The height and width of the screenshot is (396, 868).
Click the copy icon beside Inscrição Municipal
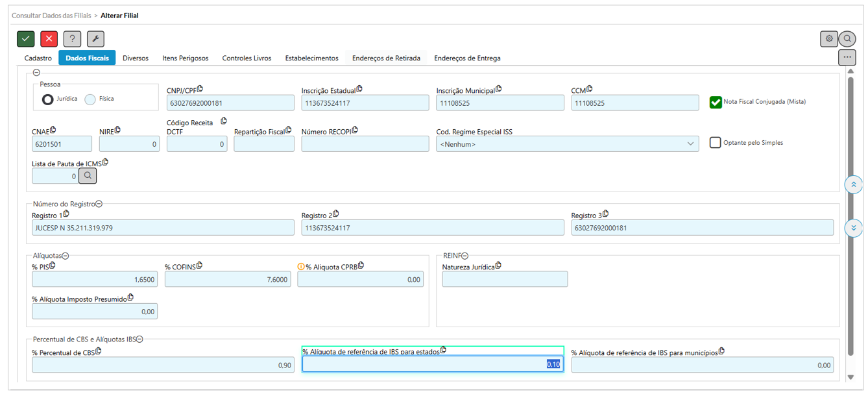click(498, 89)
